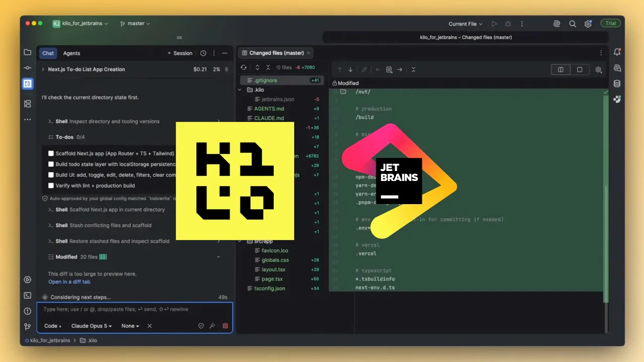Collapse the Modified 20 files section
644x362 pixels.
click(x=218, y=257)
